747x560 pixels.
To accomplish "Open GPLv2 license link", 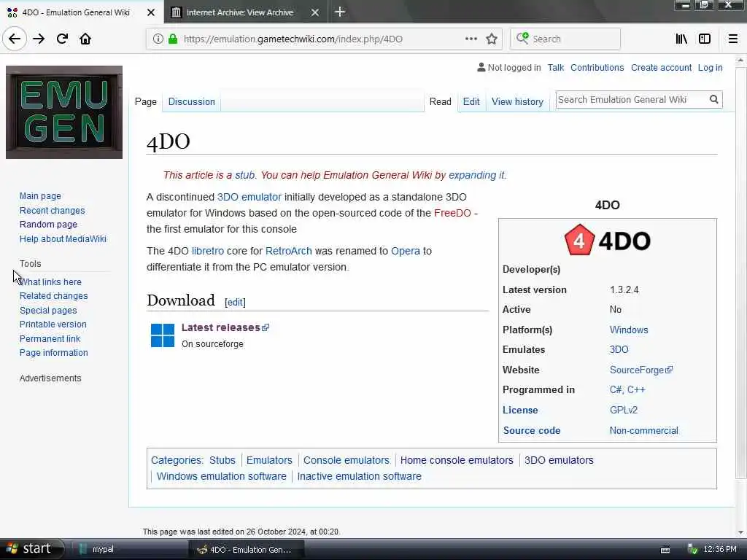I will coord(623,410).
